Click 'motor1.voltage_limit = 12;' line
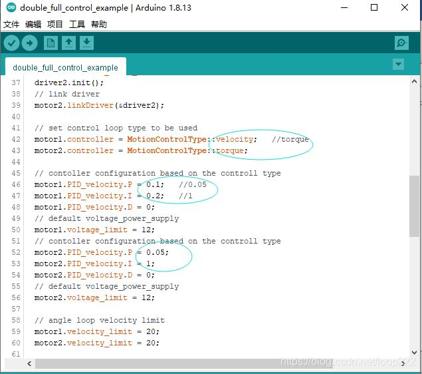The image size is (422, 374). pos(94,230)
